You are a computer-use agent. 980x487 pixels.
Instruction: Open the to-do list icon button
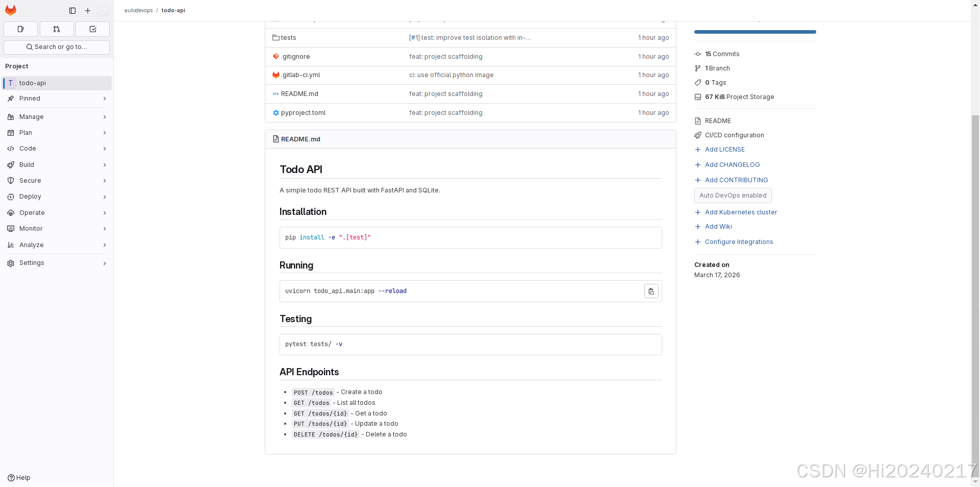click(93, 29)
